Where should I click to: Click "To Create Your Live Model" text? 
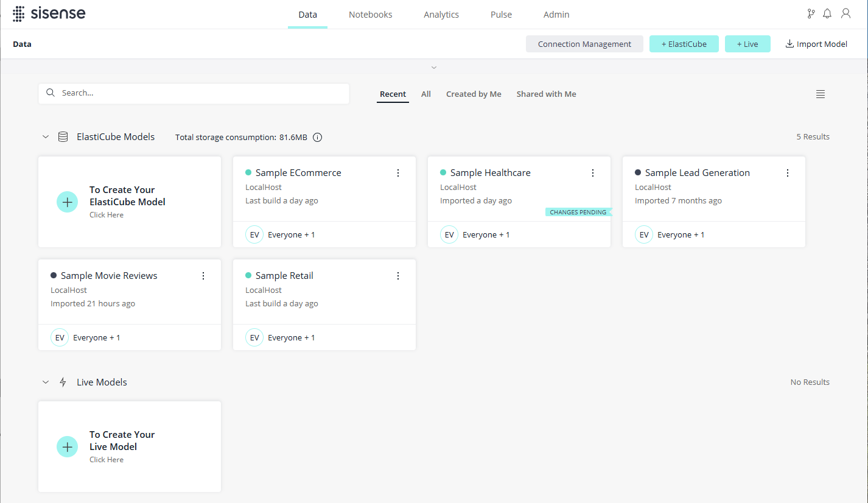(122, 441)
